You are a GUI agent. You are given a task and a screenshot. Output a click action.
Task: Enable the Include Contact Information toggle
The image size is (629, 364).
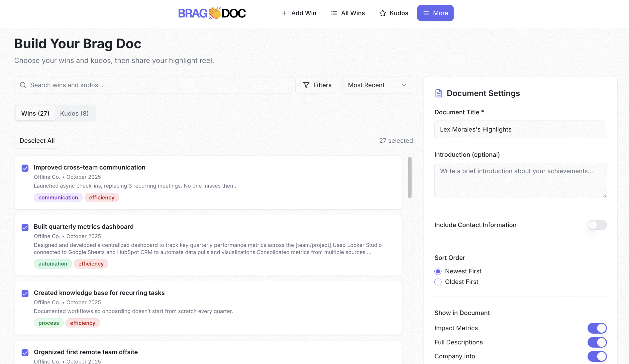click(597, 225)
